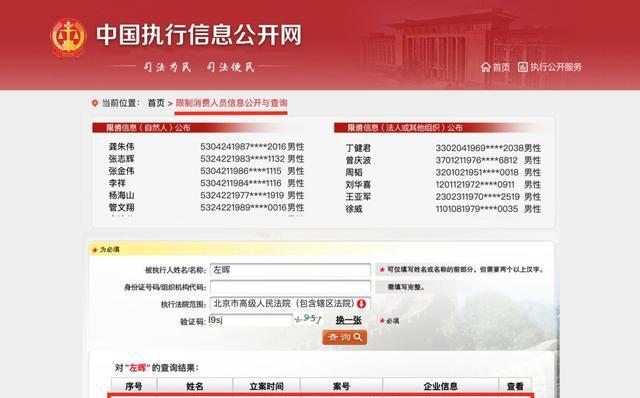Click the 企业信息 column header

[440, 386]
